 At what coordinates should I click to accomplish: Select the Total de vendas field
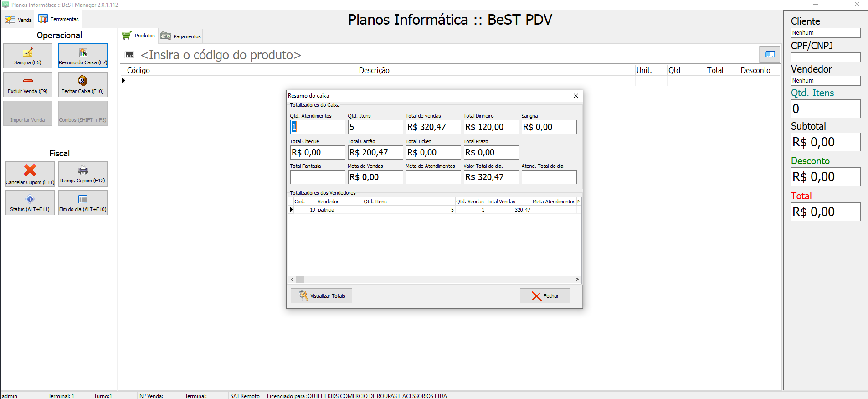coord(433,127)
